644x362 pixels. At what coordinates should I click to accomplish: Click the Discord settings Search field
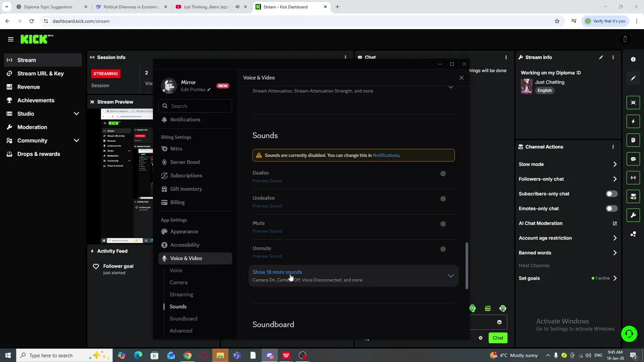click(x=196, y=106)
